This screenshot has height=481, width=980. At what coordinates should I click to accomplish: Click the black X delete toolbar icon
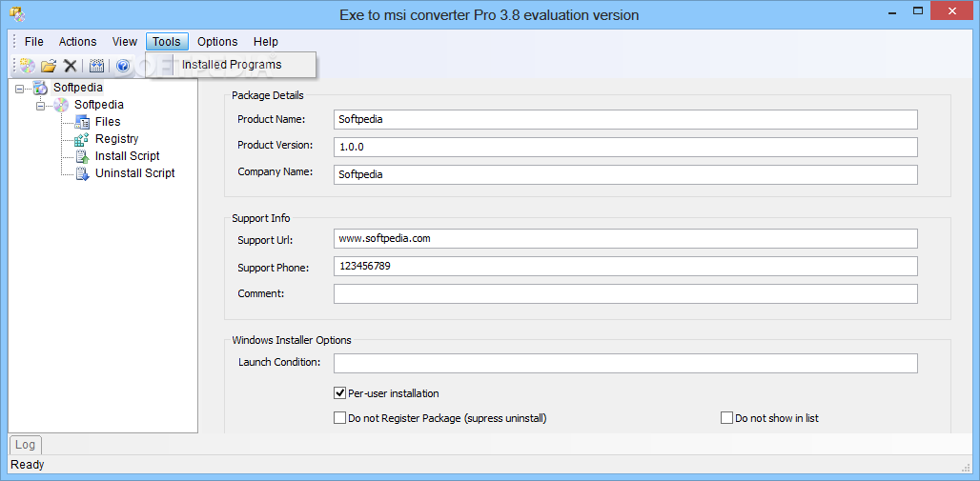[x=71, y=65]
